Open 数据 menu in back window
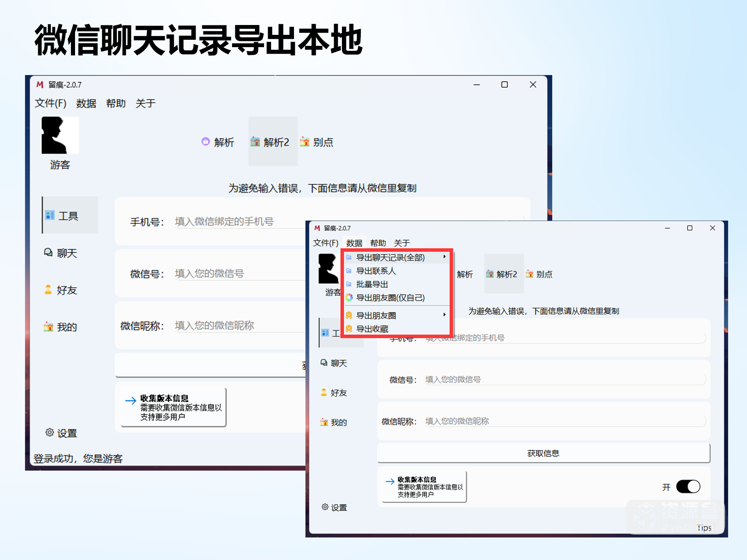The image size is (747, 560). tap(86, 103)
